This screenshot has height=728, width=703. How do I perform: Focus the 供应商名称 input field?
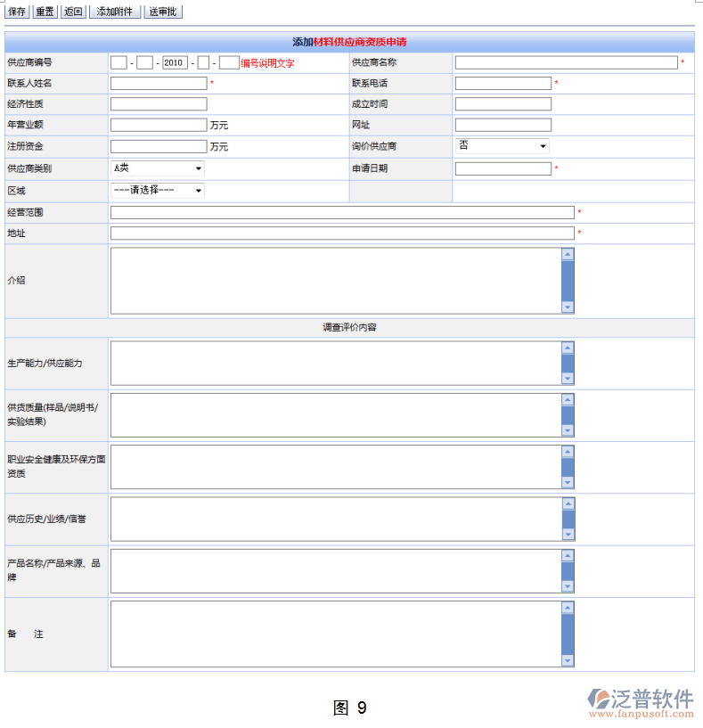[566, 62]
